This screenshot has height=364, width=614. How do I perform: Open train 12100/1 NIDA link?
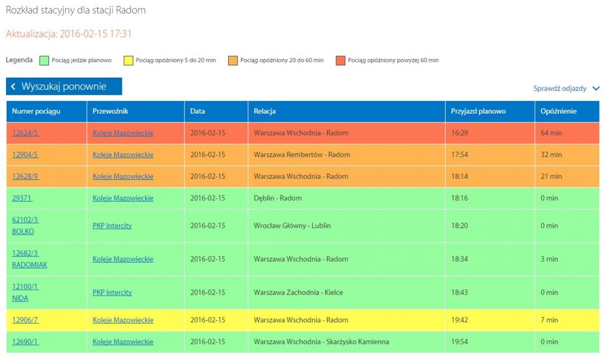point(25,293)
